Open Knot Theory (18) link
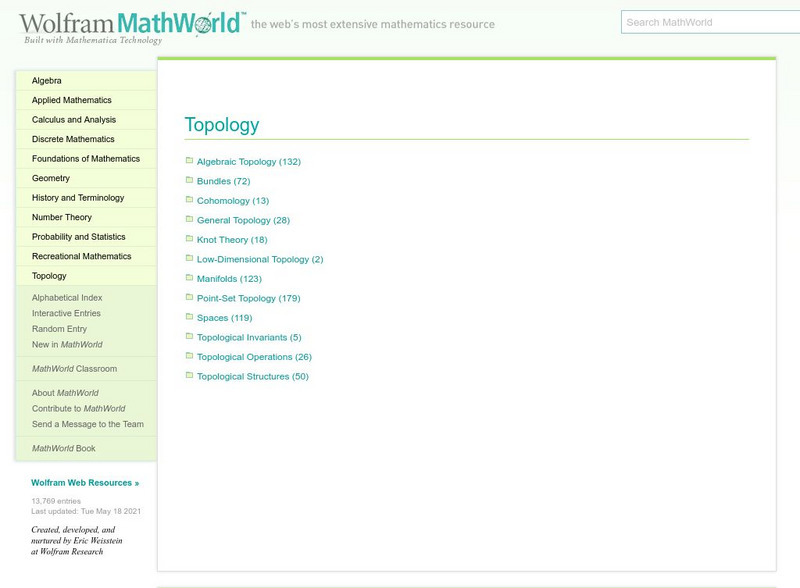The width and height of the screenshot is (800, 588). pos(232,240)
